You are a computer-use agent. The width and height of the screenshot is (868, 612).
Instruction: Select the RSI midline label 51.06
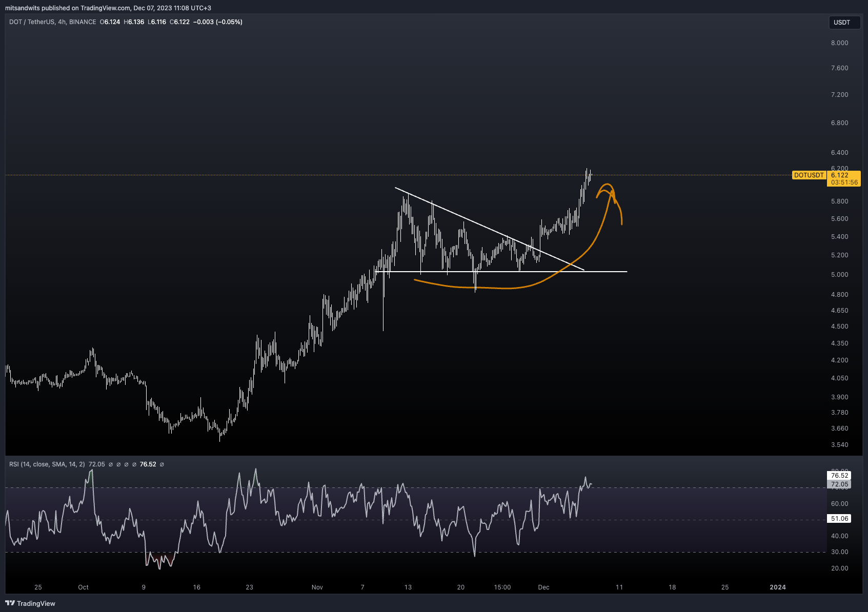(x=839, y=519)
